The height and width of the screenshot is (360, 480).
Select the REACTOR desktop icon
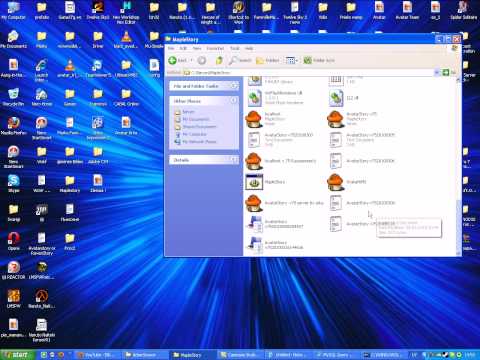point(14,270)
